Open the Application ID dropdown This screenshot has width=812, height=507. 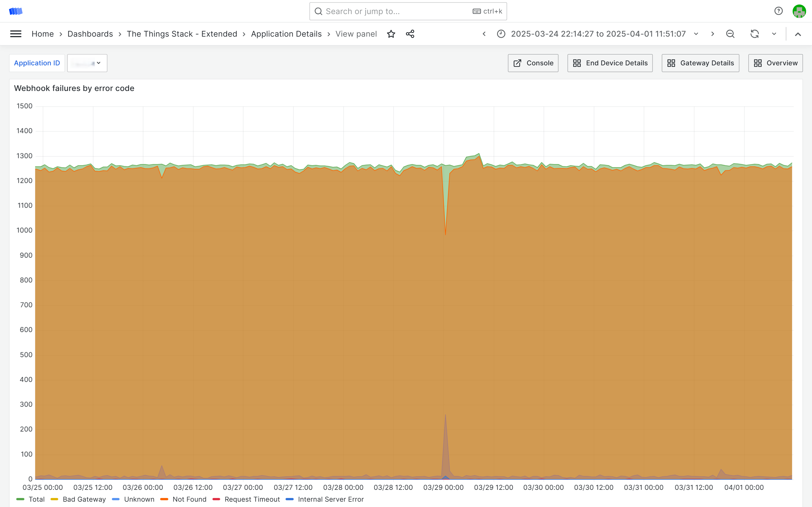tap(87, 63)
